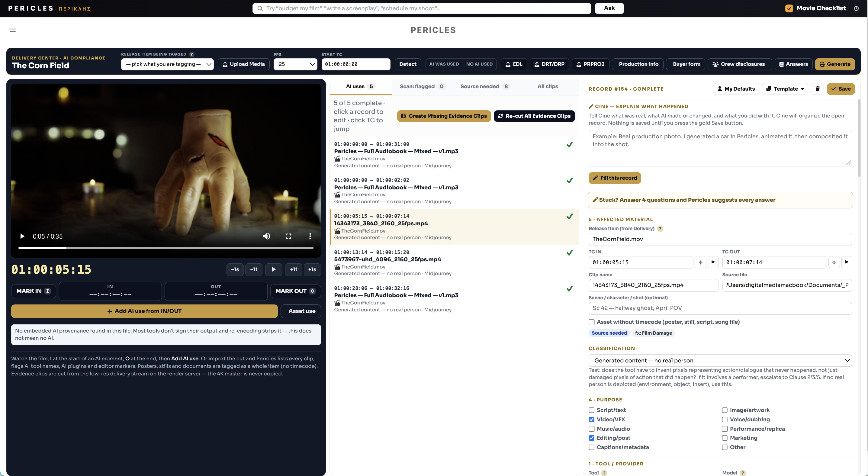The width and height of the screenshot is (868, 476).
Task: Uncheck the Video/VFX purpose box
Action: (591, 420)
